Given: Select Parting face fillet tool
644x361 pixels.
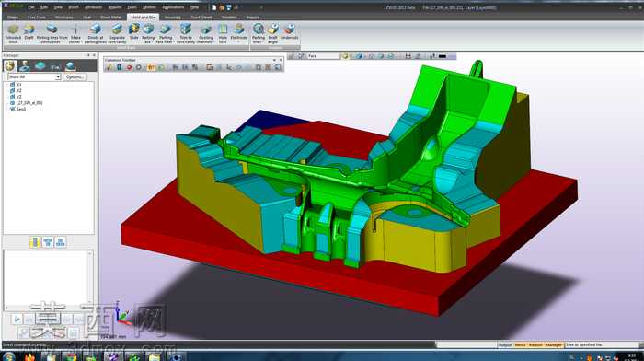Looking at the screenshot, I should 166,33.
